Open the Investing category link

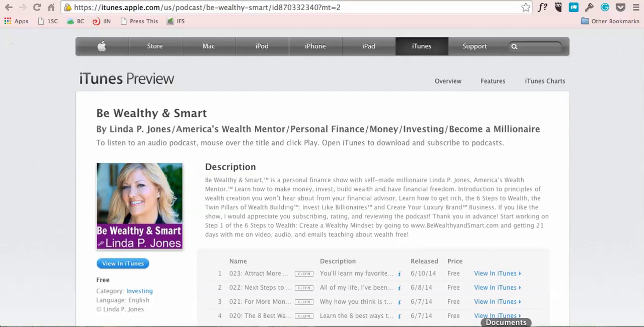click(140, 291)
